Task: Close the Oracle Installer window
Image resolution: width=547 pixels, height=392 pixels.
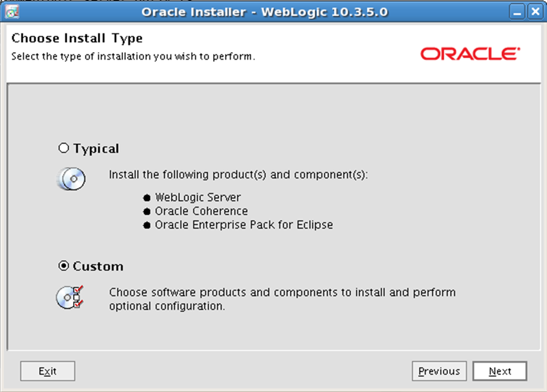Action: click(x=535, y=12)
